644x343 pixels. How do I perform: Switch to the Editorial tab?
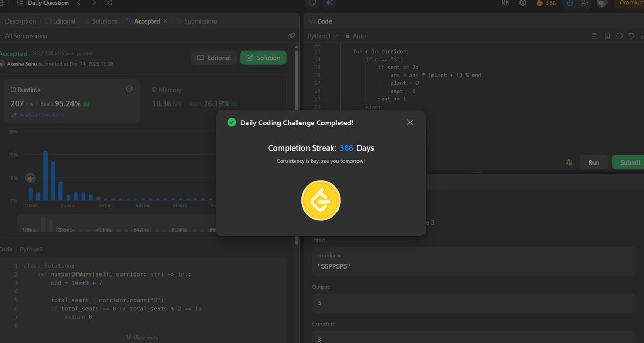click(x=60, y=21)
